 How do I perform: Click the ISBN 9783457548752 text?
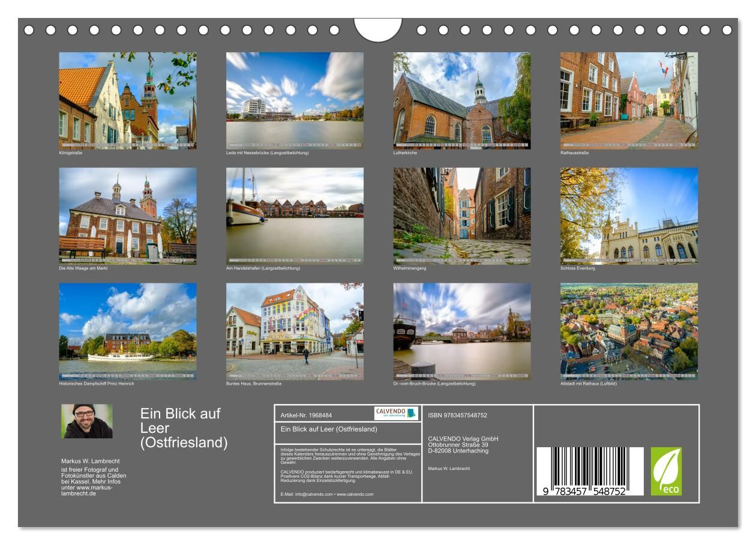458,415
